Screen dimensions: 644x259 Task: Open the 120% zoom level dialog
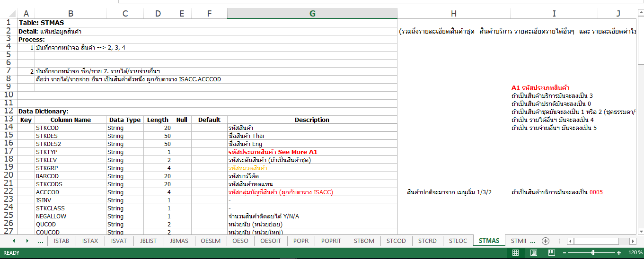pos(635,253)
